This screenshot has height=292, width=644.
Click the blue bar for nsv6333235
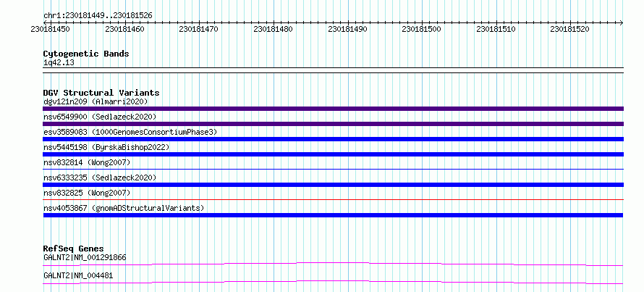tap(333, 185)
